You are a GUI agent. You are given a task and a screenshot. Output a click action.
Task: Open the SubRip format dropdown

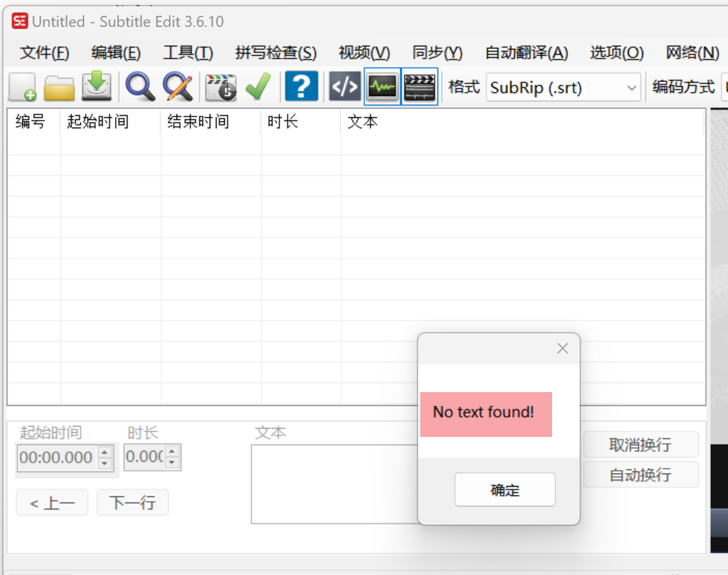[631, 87]
